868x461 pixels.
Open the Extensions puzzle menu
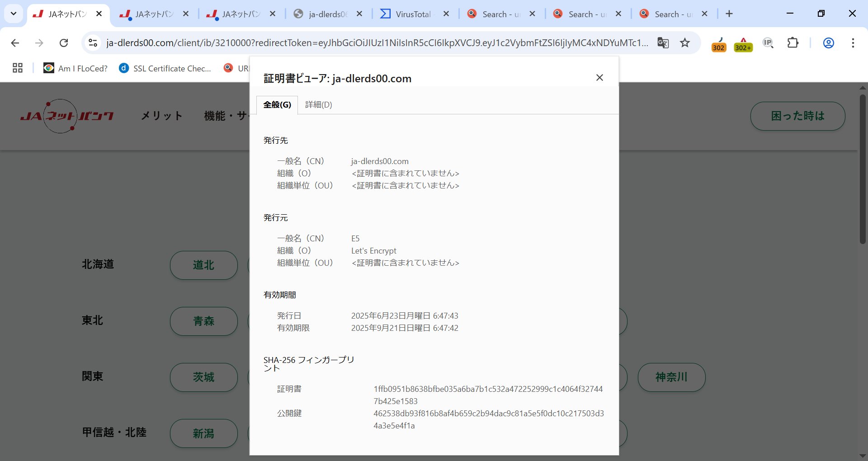point(793,43)
